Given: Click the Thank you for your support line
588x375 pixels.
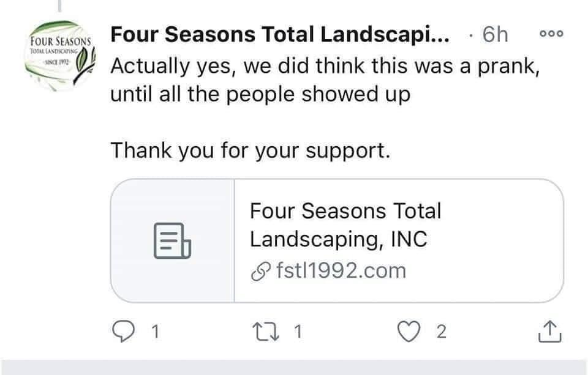Looking at the screenshot, I should click(249, 150).
